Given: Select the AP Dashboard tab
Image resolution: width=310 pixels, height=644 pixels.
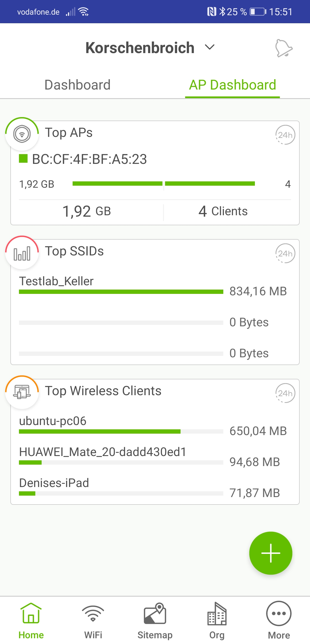Looking at the screenshot, I should 232,85.
